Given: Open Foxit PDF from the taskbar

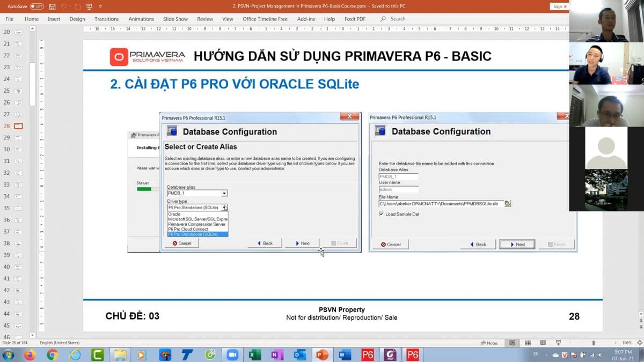Looking at the screenshot, I should point(390,354).
